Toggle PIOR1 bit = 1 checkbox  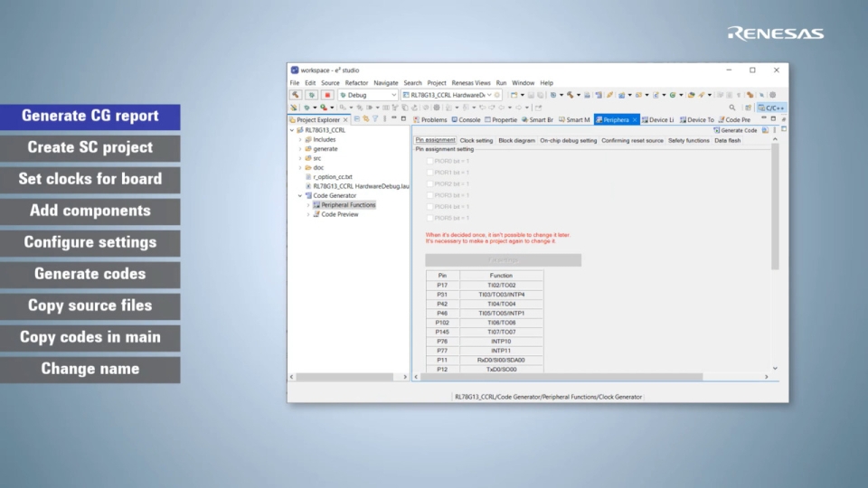coord(429,173)
